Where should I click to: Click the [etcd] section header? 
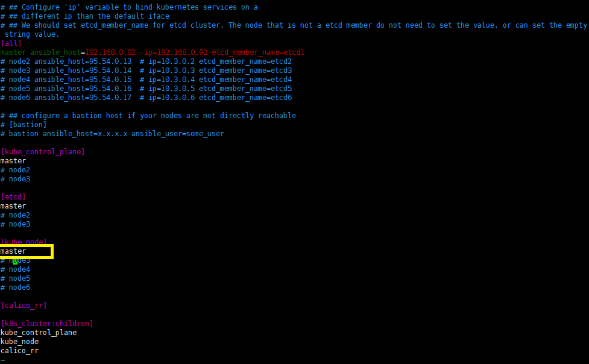click(x=13, y=197)
